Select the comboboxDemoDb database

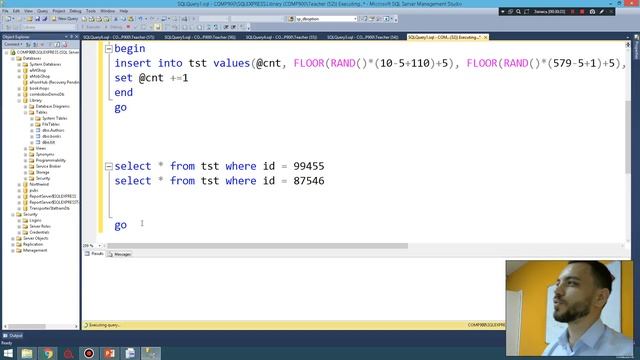47,94
